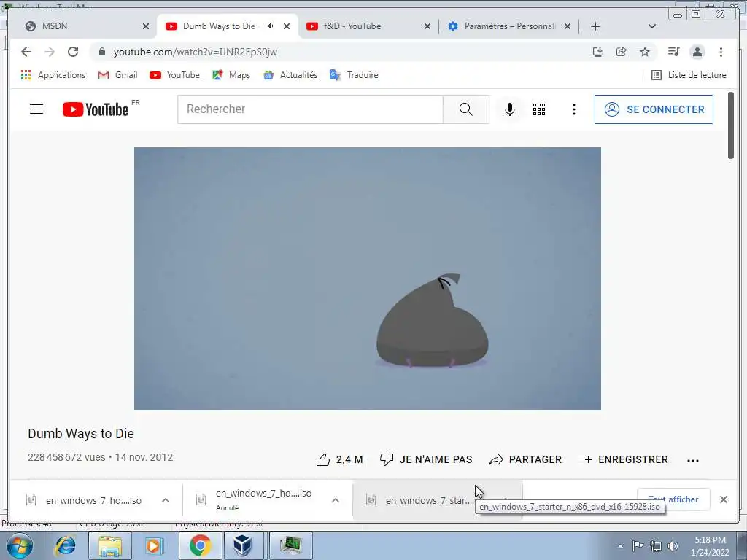Close the MSDN tab

coord(146,26)
